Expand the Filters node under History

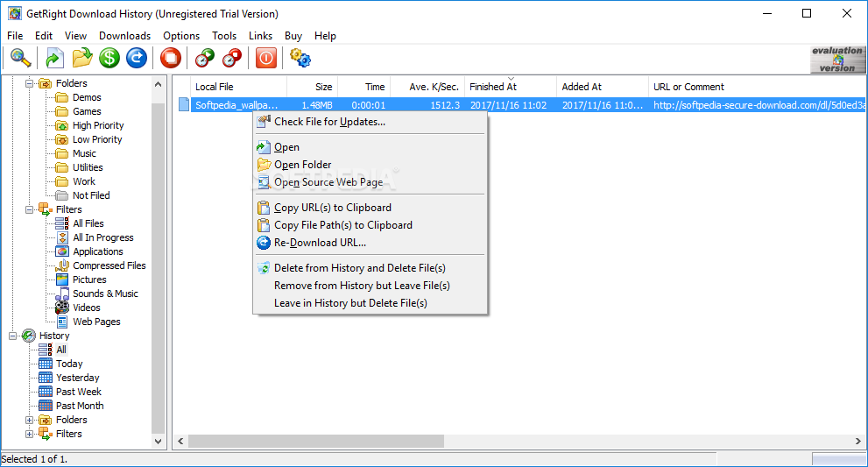click(29, 434)
